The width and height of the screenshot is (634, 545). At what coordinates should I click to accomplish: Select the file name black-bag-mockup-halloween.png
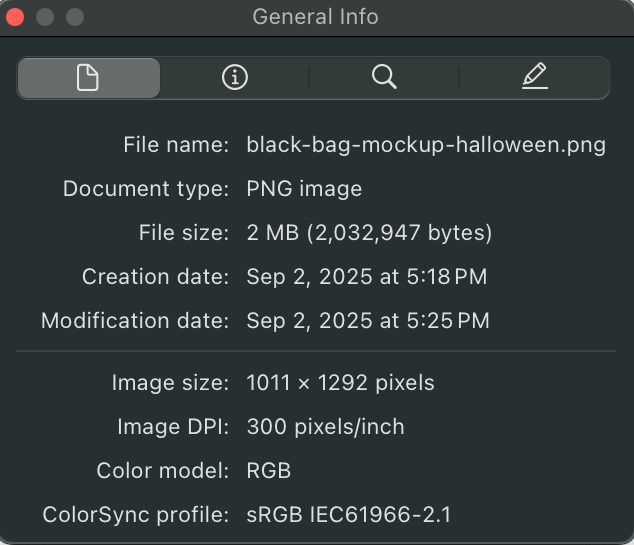pyautogui.click(x=426, y=145)
